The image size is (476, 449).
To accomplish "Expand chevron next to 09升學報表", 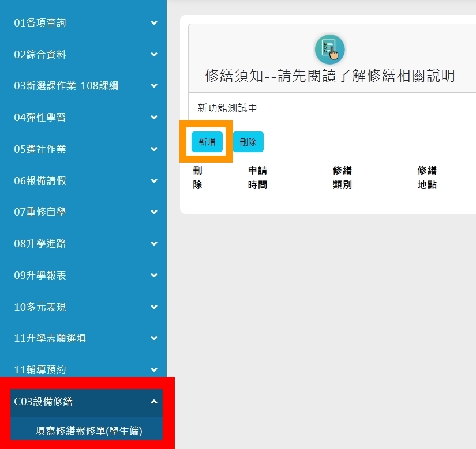I will pyautogui.click(x=154, y=276).
